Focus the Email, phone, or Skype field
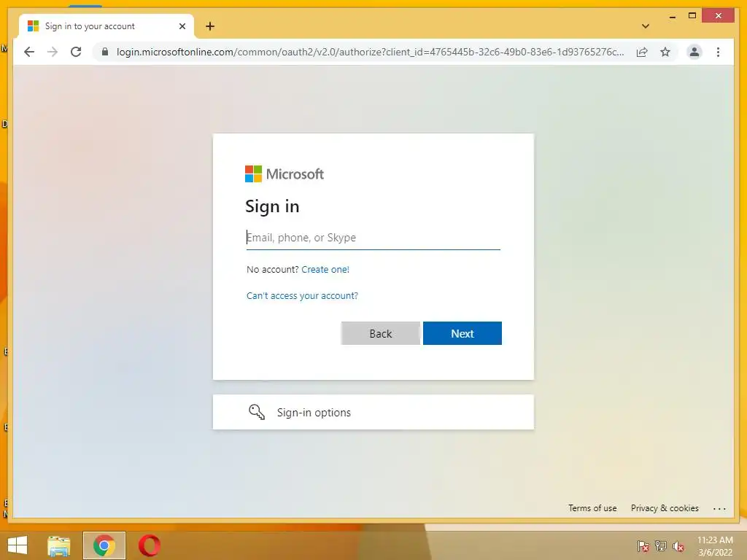Screen dimensions: 747x560 tap(373, 238)
